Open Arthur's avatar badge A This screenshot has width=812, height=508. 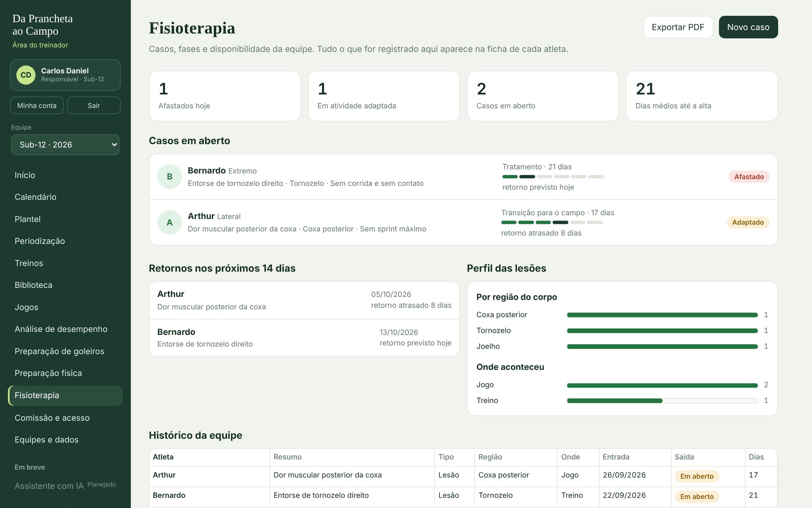pyautogui.click(x=170, y=222)
